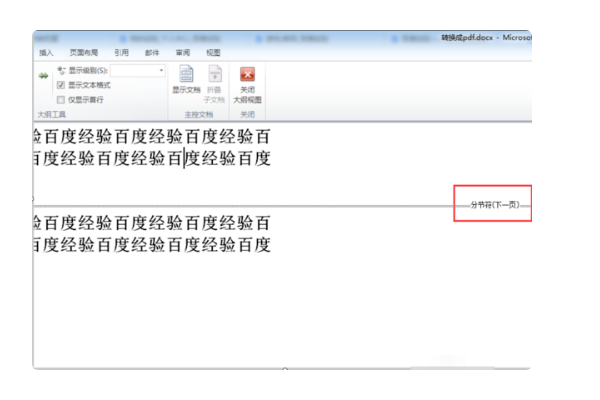Enable the 仅显示首行 checkbox

coord(60,100)
